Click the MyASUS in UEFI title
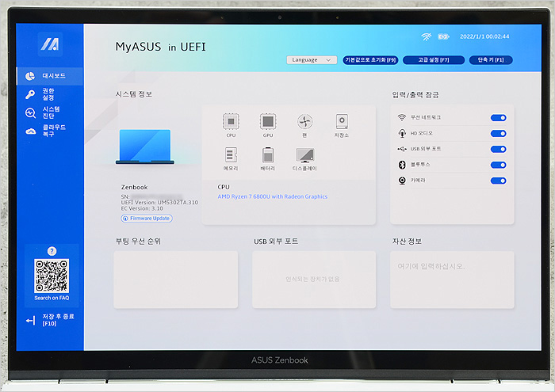The height and width of the screenshot is (392, 555). click(x=160, y=47)
